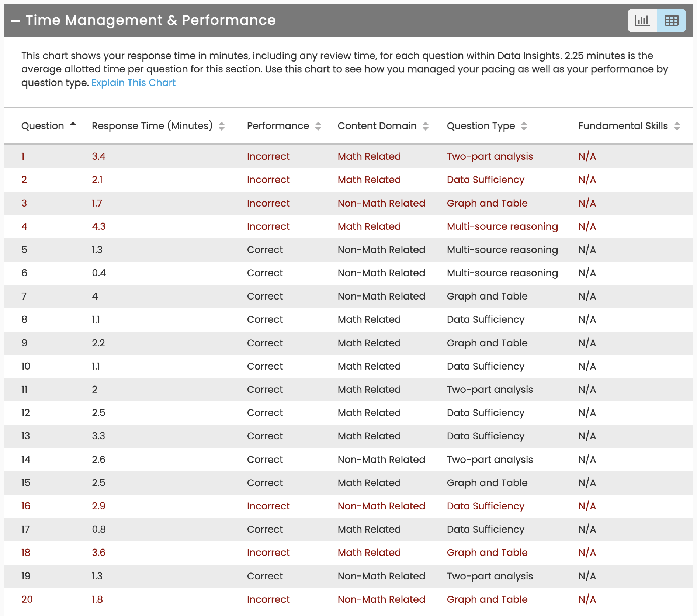Sort by Response Time sort arrows
Image resolution: width=697 pixels, height=616 pixels.
pyautogui.click(x=222, y=126)
